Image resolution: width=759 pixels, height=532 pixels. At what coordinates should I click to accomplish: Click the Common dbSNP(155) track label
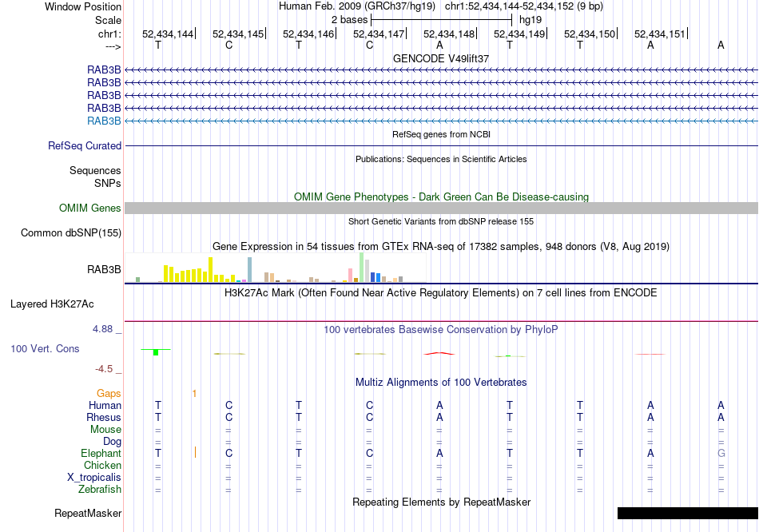coord(71,232)
